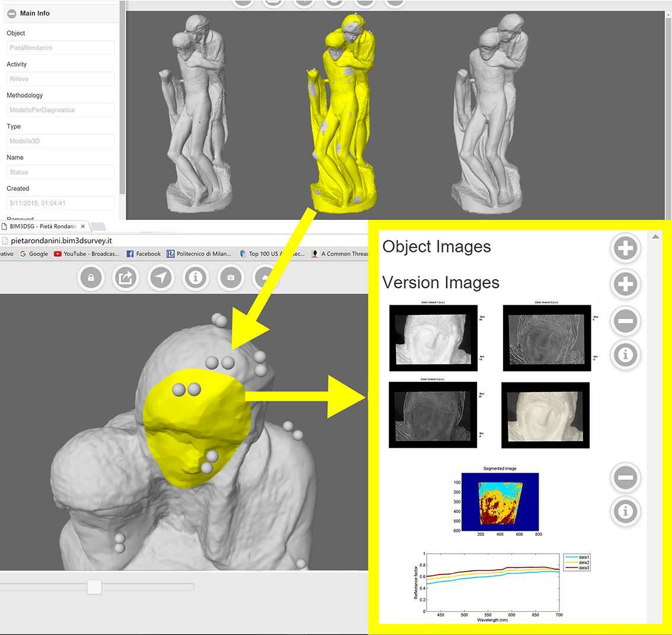Open the Google bookmark
Viewport: 672px width, 635px height.
click(x=34, y=254)
